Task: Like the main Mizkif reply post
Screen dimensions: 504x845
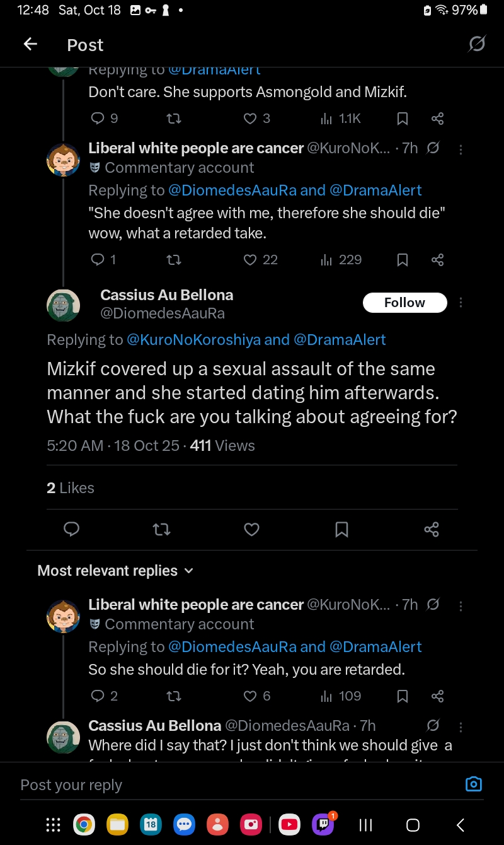Action: point(251,529)
